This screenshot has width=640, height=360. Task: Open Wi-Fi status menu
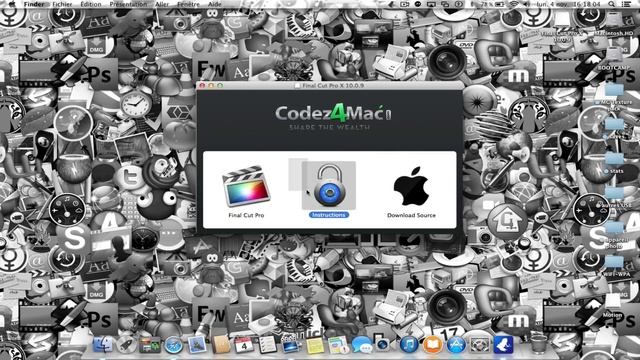[515, 4]
